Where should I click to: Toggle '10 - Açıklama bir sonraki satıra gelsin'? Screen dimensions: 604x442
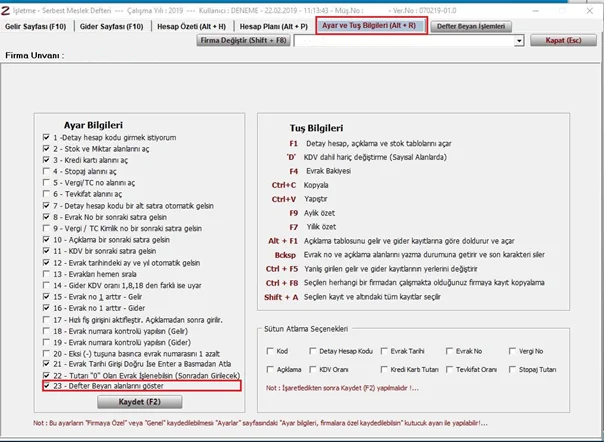46,240
